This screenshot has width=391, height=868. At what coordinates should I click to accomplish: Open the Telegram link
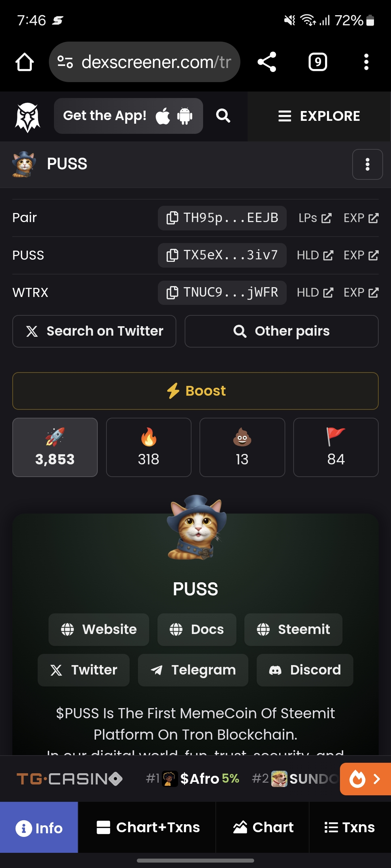193,670
